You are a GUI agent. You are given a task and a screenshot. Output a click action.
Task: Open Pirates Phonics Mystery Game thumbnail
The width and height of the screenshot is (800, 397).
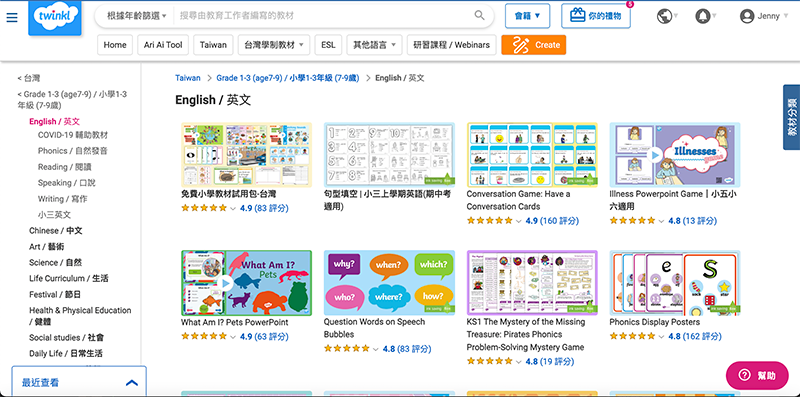pos(532,283)
